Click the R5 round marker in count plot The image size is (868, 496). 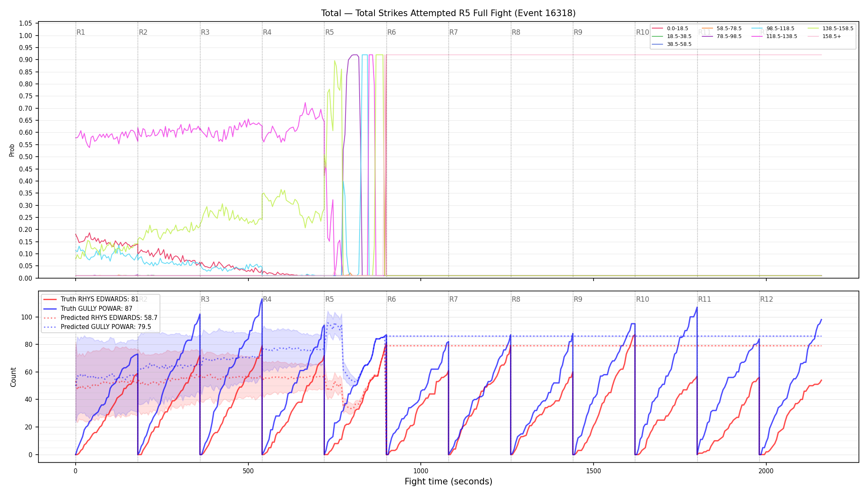tap(329, 299)
